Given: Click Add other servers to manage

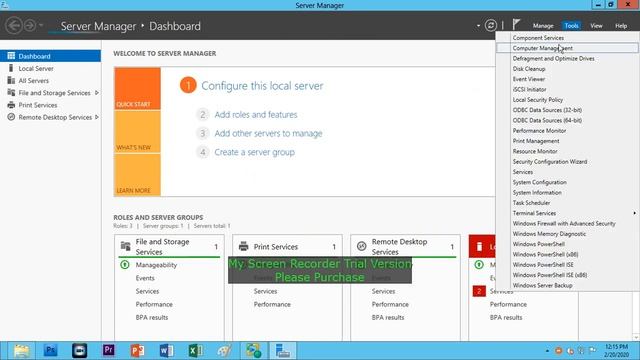Looking at the screenshot, I should click(268, 133).
